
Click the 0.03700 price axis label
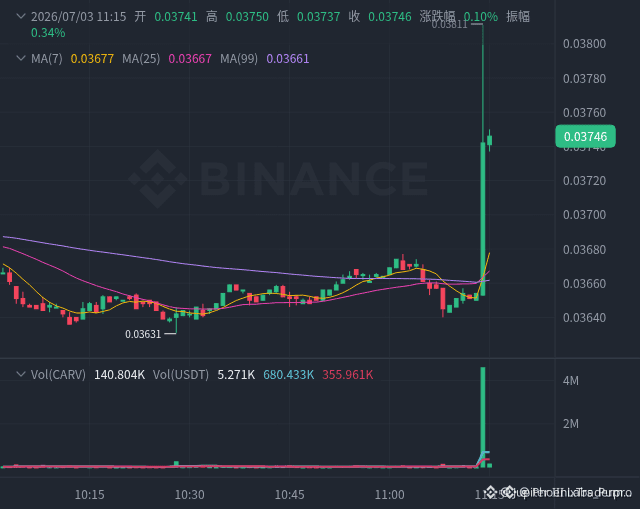tap(584, 215)
